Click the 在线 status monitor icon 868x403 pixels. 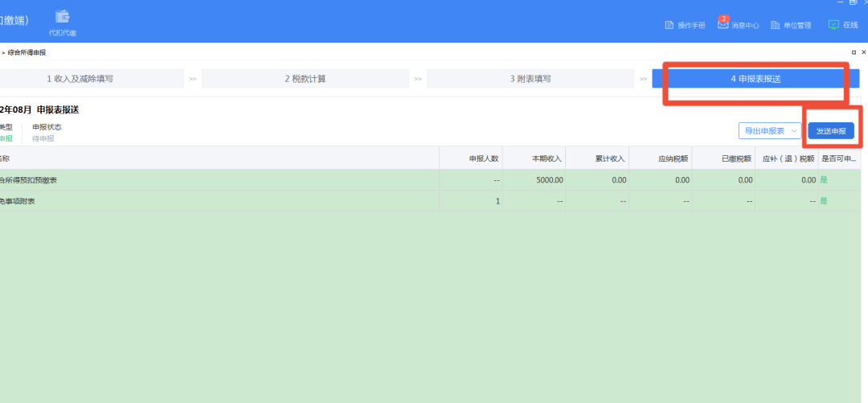(833, 24)
